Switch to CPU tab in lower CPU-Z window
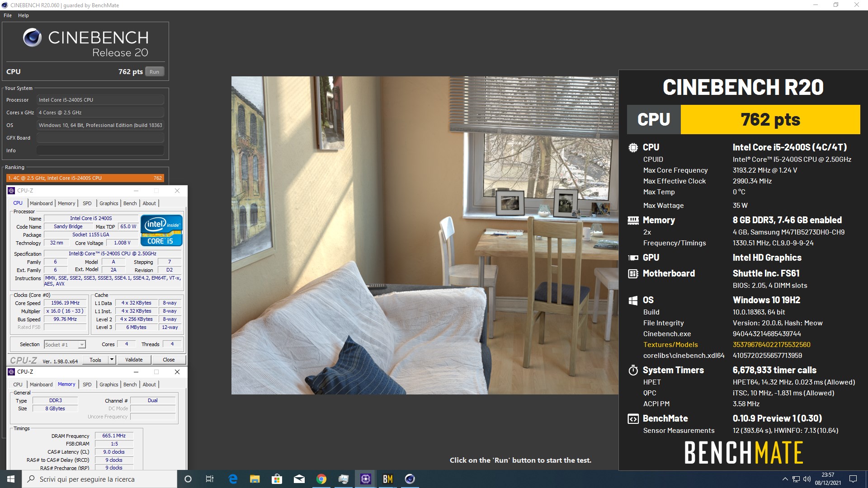 pyautogui.click(x=18, y=385)
